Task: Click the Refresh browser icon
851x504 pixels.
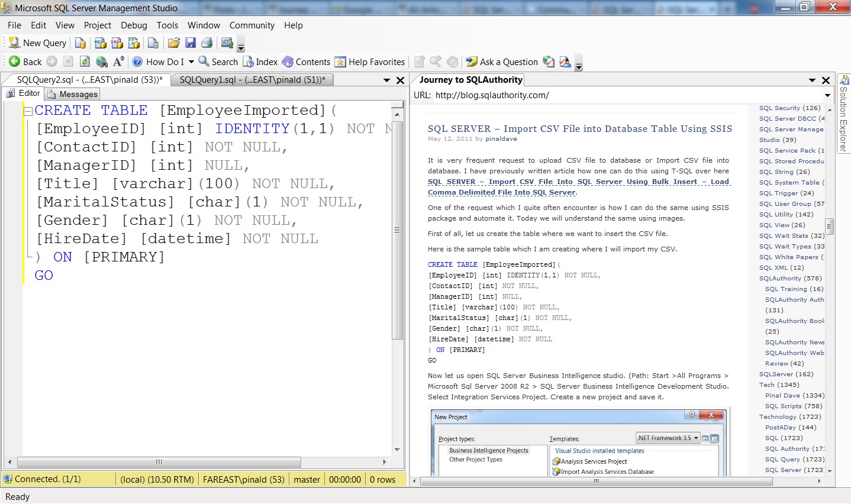Action: [85, 62]
